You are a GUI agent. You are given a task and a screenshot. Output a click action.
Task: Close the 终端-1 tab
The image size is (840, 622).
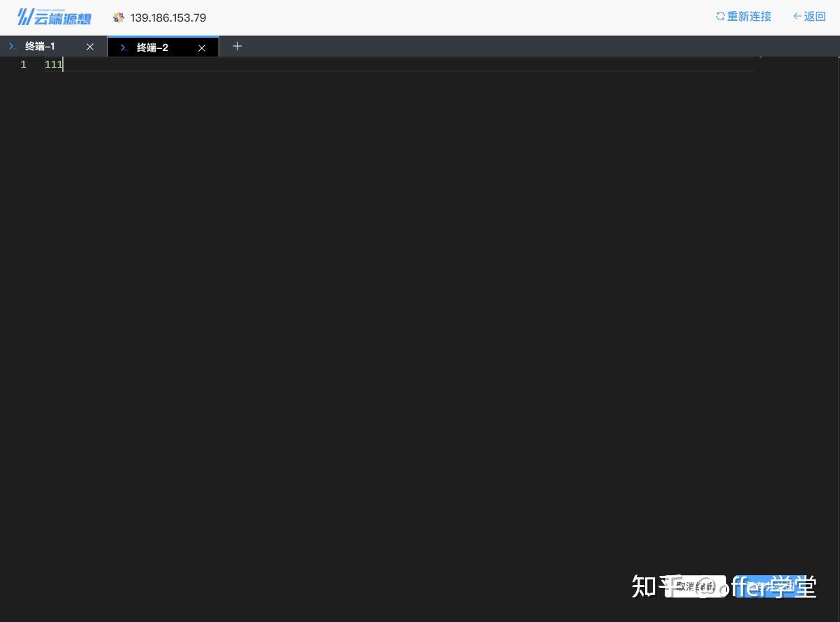pyautogui.click(x=90, y=47)
